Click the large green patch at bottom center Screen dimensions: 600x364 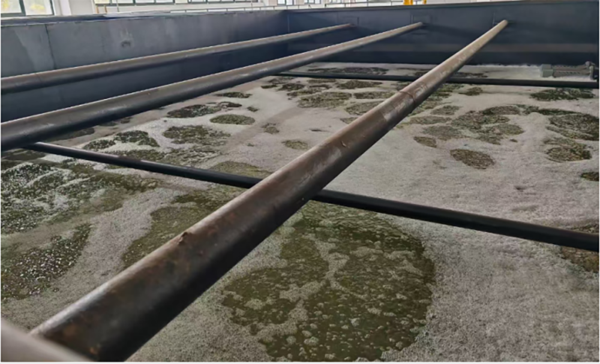(336, 288)
